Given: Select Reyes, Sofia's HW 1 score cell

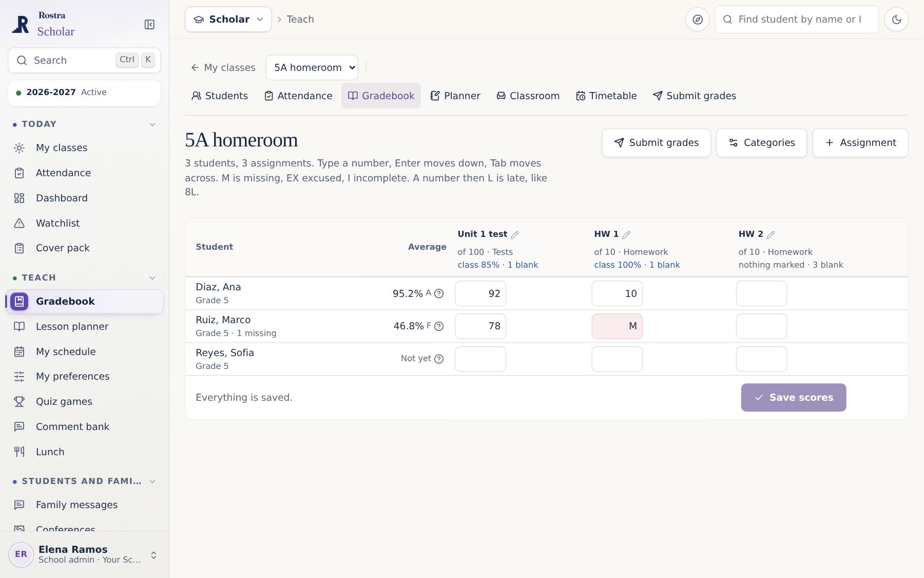Looking at the screenshot, I should (x=617, y=359).
